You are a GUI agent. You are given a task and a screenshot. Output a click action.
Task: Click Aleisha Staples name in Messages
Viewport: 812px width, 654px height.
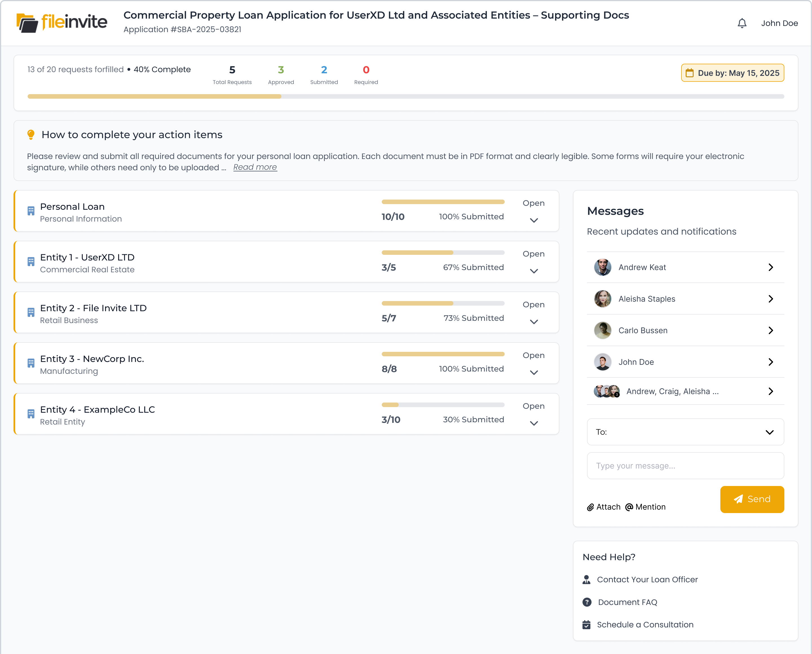click(x=646, y=299)
